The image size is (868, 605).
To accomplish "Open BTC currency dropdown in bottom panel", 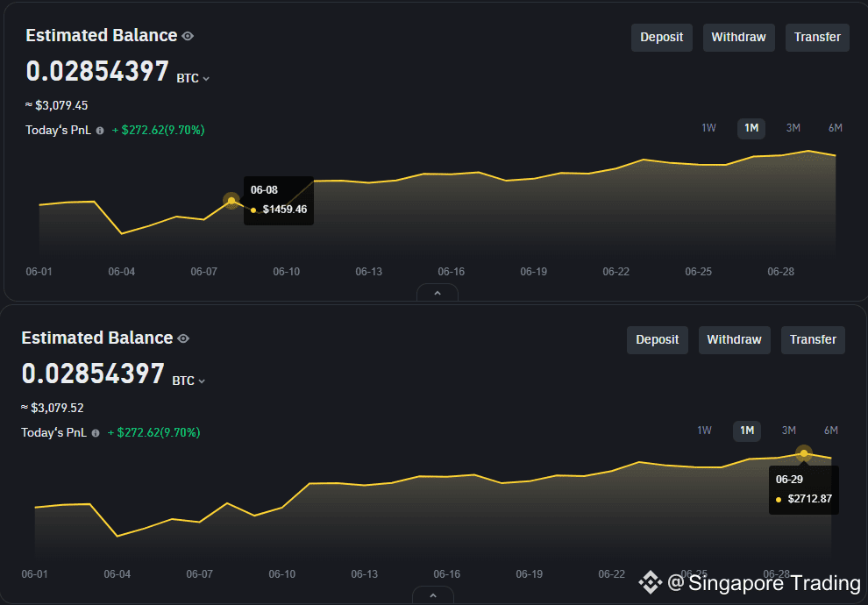I will 189,381.
